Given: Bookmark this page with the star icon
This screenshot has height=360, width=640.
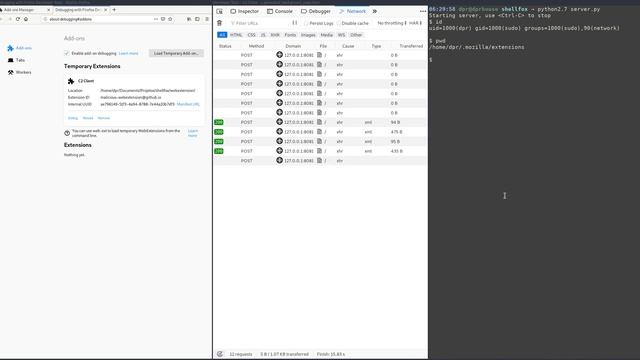Looking at the screenshot, I should point(170,19).
